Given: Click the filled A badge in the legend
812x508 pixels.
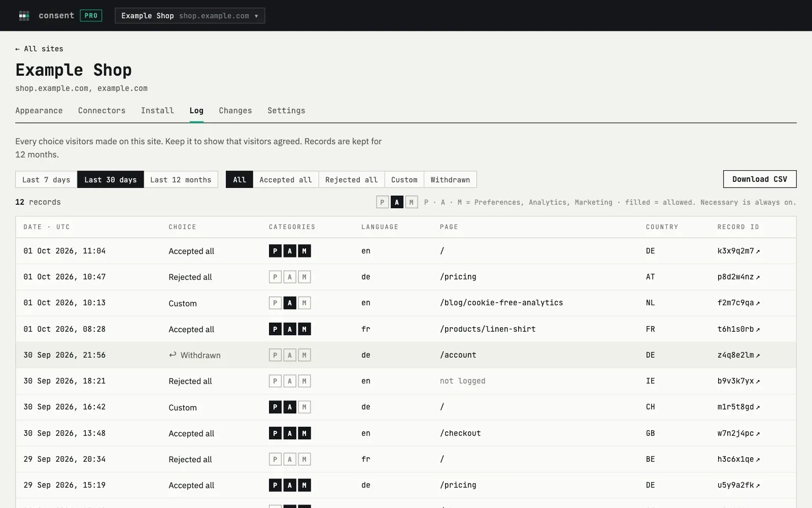Looking at the screenshot, I should point(397,202).
